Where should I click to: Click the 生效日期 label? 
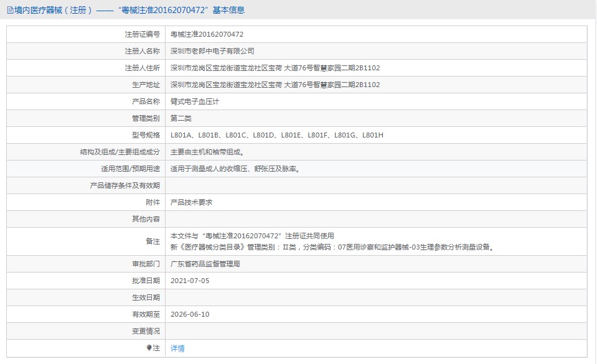point(146,297)
